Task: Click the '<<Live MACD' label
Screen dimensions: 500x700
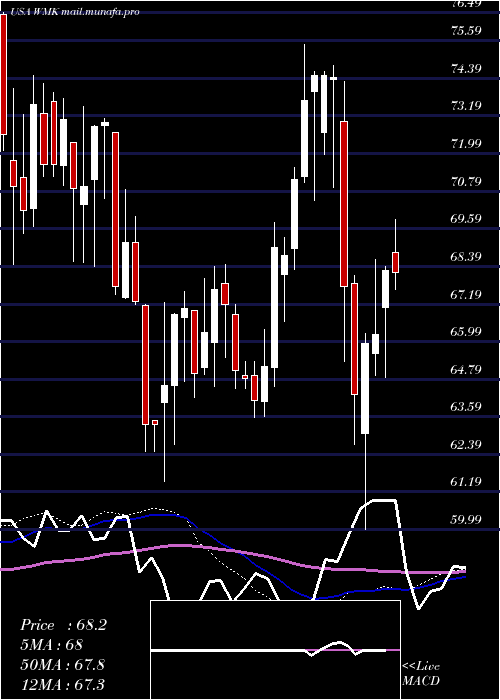Action: (x=421, y=674)
